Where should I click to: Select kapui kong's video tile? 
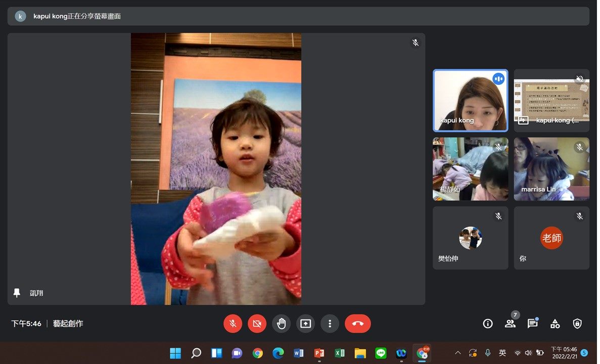tap(470, 101)
